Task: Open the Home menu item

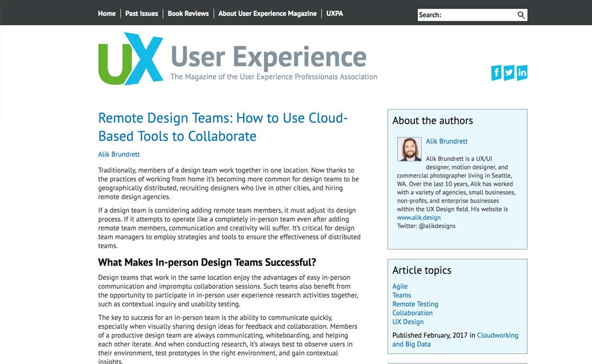Action: pos(106,14)
